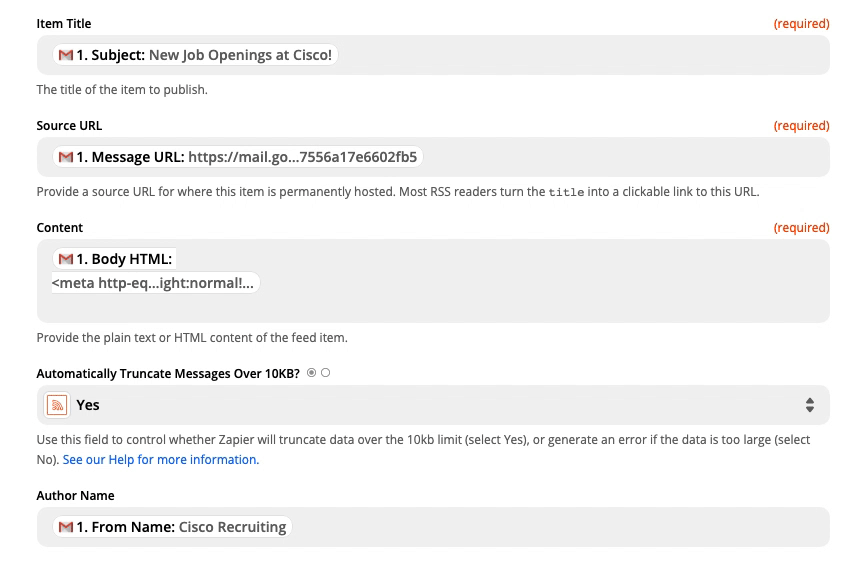This screenshot has width=854, height=570.
Task: Click the empty area in the Author Name field
Action: (x=561, y=527)
